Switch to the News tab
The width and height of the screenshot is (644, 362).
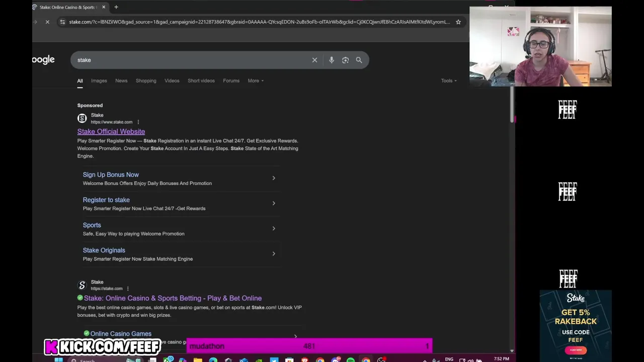tap(121, 80)
